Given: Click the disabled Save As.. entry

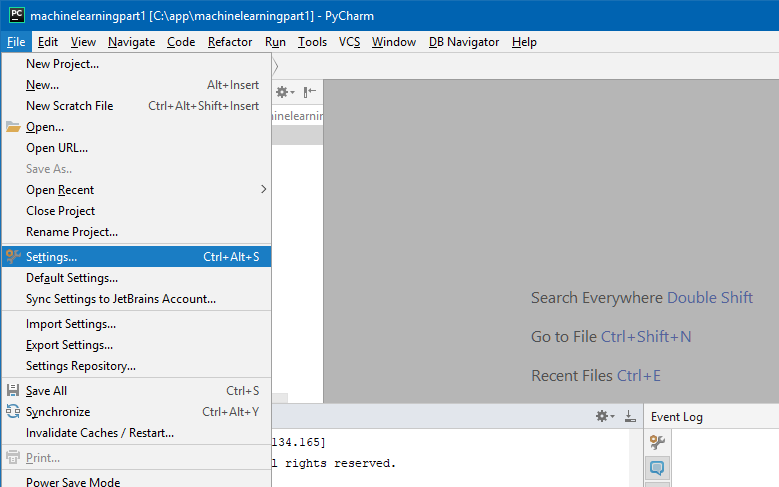Looking at the screenshot, I should pos(137,168).
